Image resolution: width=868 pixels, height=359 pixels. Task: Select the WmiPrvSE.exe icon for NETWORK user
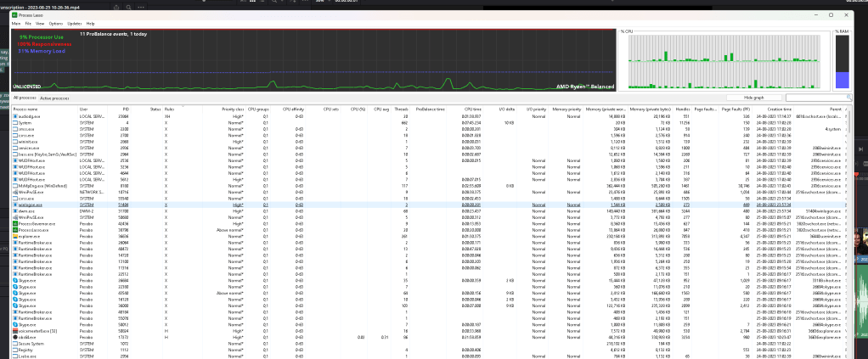(15, 192)
